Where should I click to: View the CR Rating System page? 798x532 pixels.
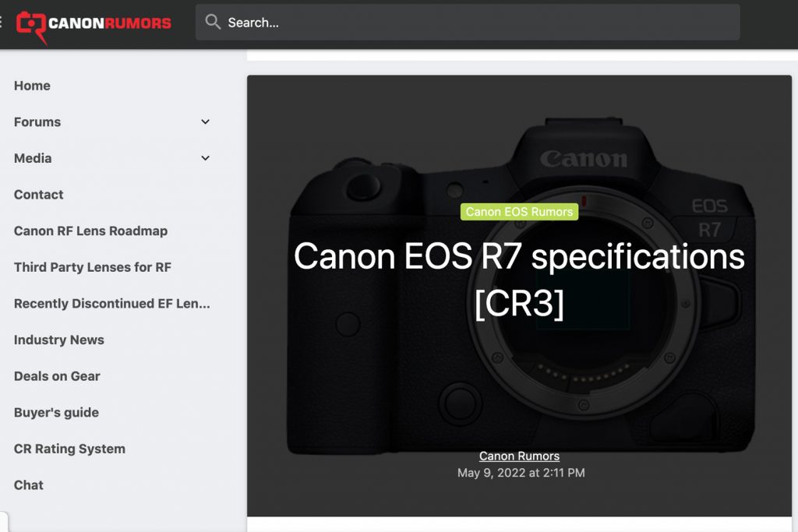pos(69,449)
